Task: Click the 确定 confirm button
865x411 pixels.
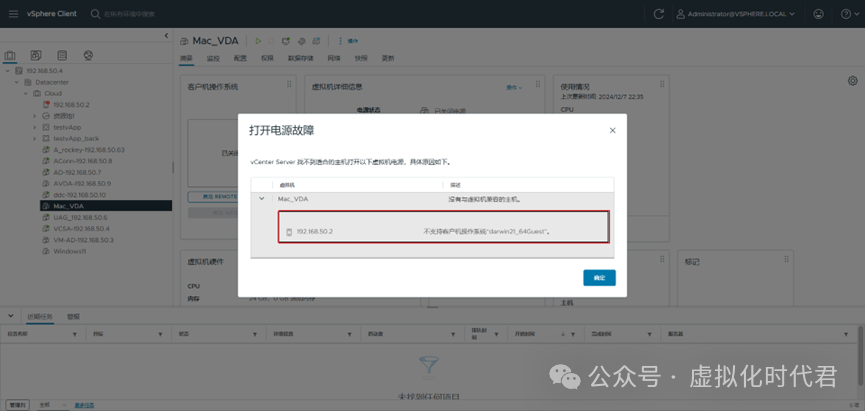Action: [x=599, y=278]
